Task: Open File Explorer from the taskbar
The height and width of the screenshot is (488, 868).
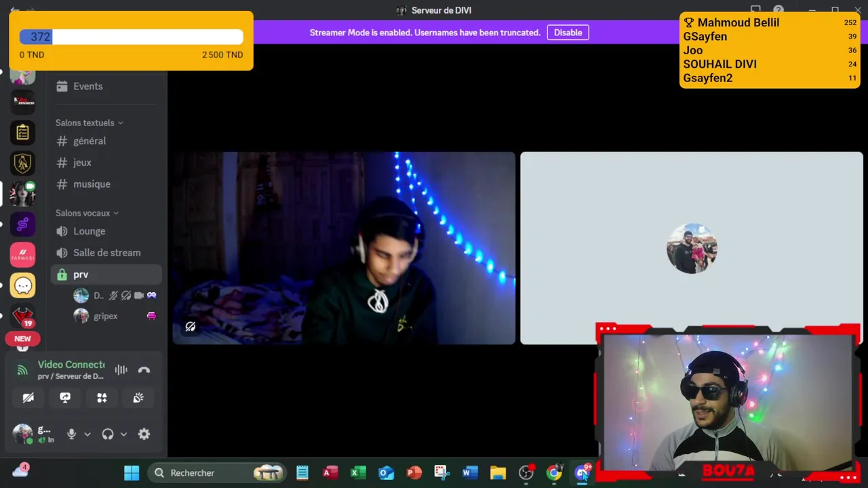Action: click(x=498, y=473)
